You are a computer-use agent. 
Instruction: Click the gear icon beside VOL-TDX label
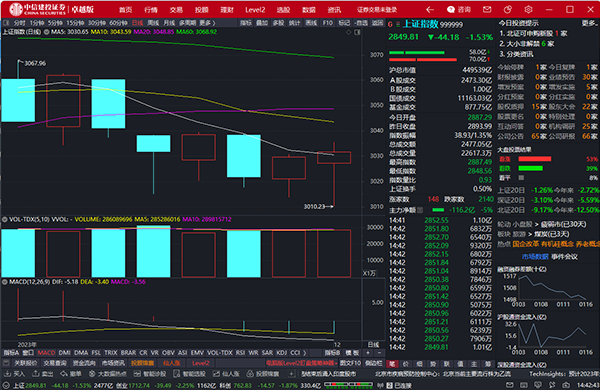tap(5, 219)
